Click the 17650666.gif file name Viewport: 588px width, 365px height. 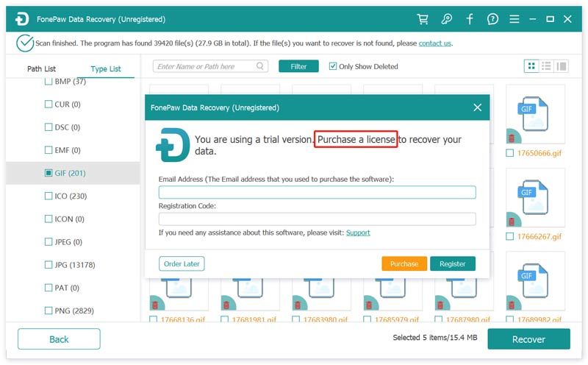click(x=539, y=153)
